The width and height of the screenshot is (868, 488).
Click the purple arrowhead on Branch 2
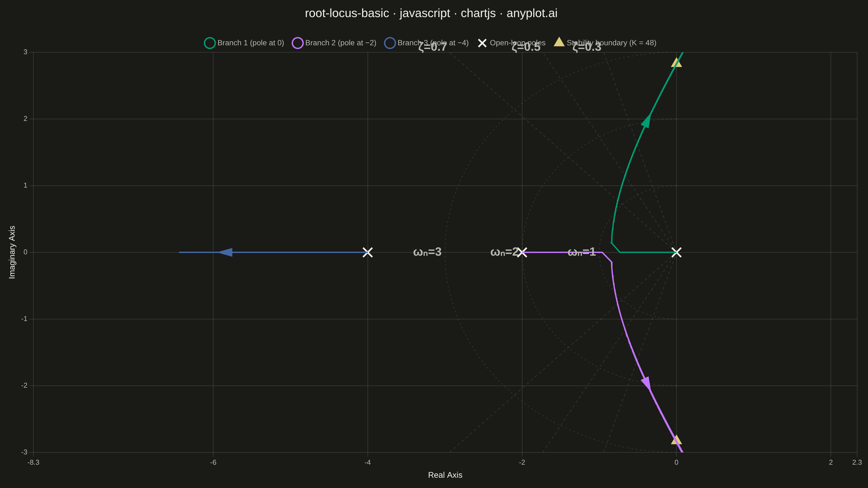[646, 383]
